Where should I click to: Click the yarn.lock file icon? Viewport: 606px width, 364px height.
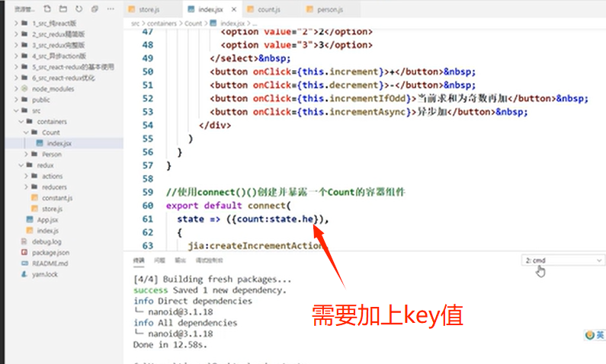(x=24, y=274)
